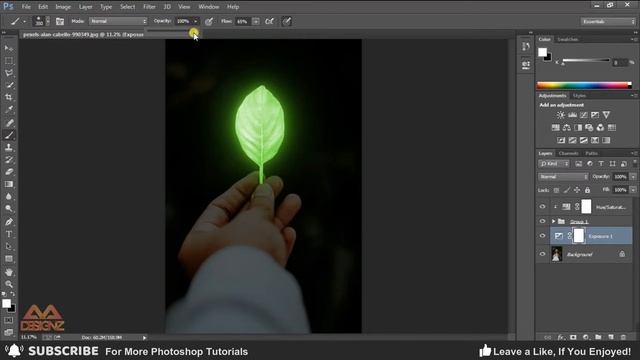Viewport: 640px width, 360px height.
Task: Select the Path Selection tool
Action: pos(9,247)
